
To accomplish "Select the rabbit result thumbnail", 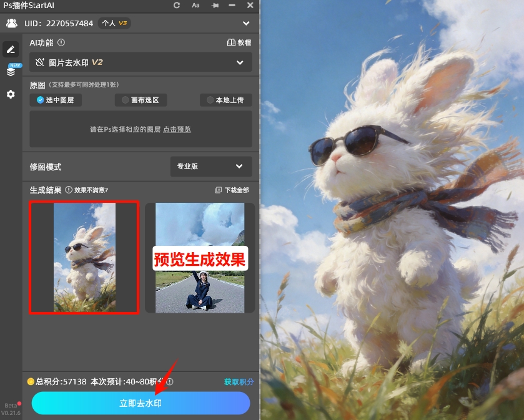I will 84,257.
